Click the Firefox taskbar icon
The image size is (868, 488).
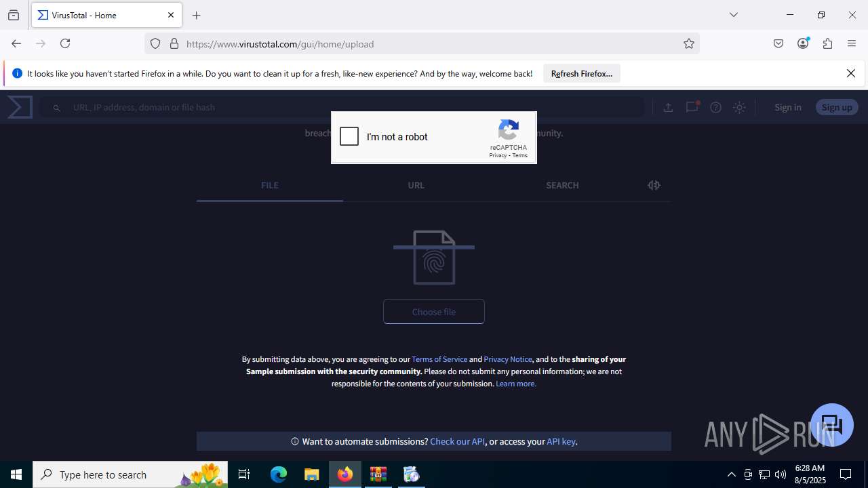[x=345, y=474]
